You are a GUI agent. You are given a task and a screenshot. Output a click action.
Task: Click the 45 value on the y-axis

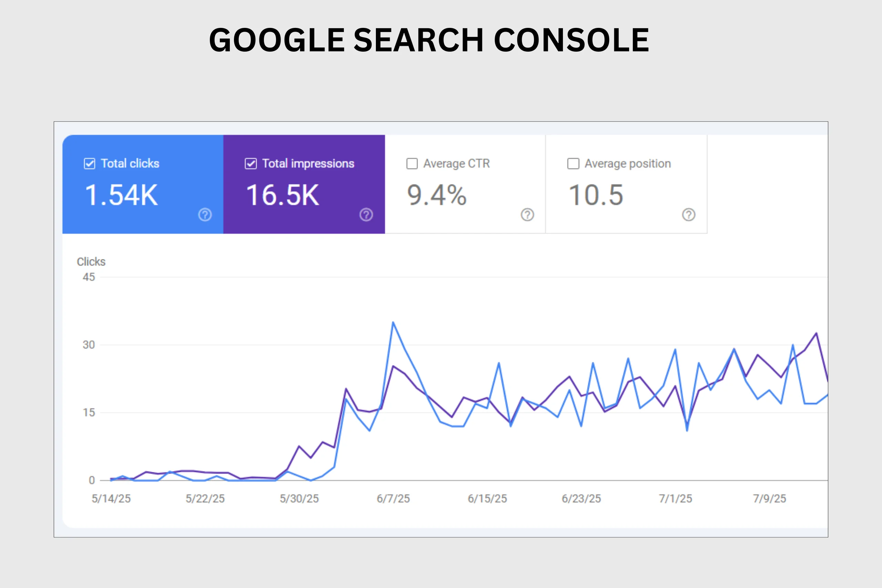(89, 277)
